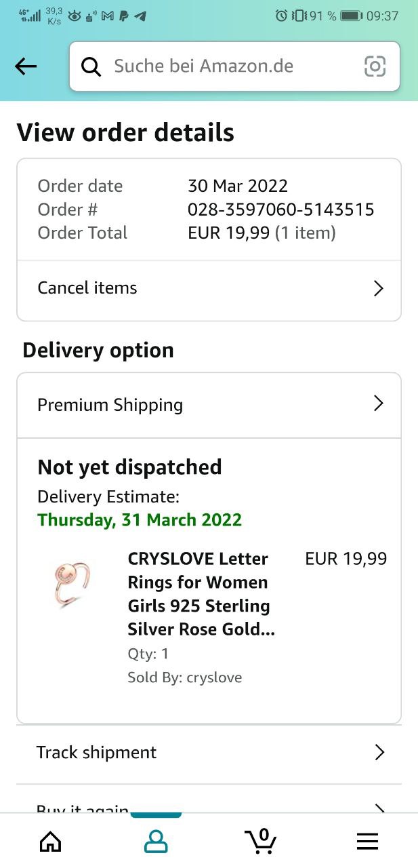Open the account profile icon
Screen dimensions: 418x868
(156, 842)
